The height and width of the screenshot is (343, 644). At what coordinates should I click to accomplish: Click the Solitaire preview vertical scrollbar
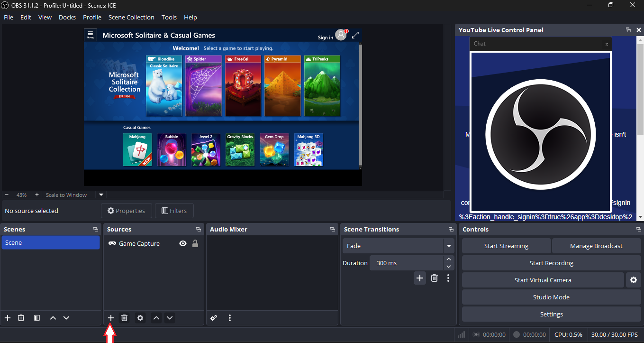click(360, 105)
